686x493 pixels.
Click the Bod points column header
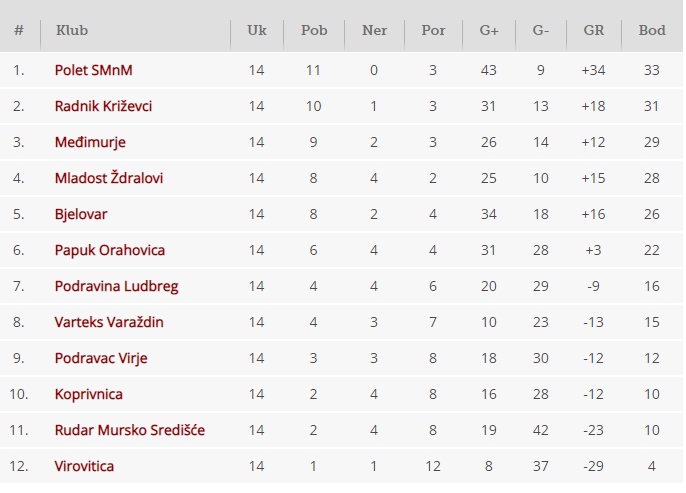(652, 30)
